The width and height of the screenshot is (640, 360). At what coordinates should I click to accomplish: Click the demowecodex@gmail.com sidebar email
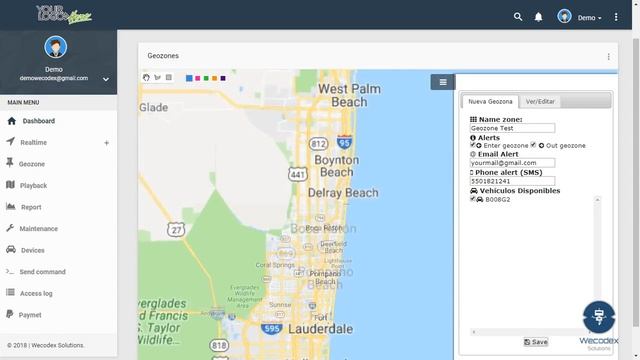point(53,78)
